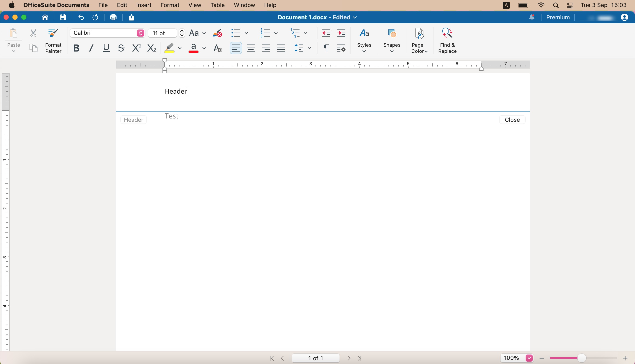Open the Table menu

pyautogui.click(x=217, y=5)
